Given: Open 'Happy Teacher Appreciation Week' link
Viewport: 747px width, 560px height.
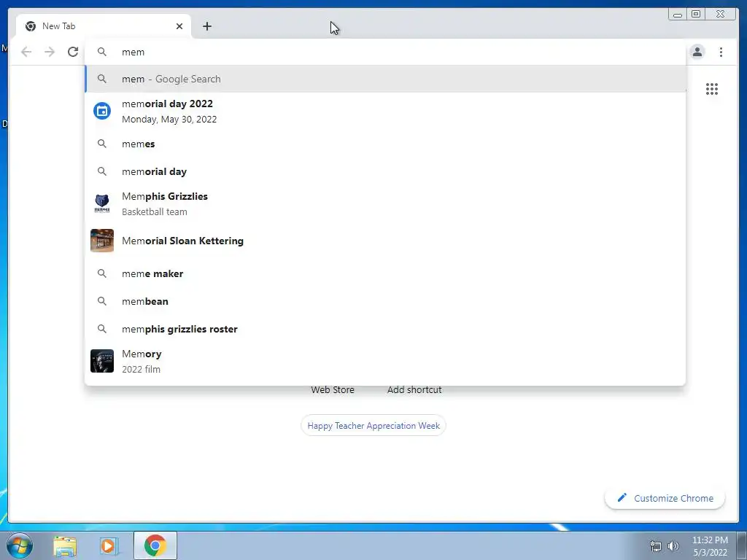Looking at the screenshot, I should tap(373, 426).
